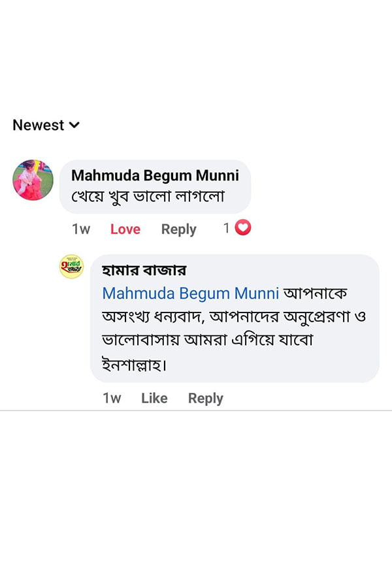
Task: Toggle Love reaction on Mahmuda's comment
Action: coord(125,229)
